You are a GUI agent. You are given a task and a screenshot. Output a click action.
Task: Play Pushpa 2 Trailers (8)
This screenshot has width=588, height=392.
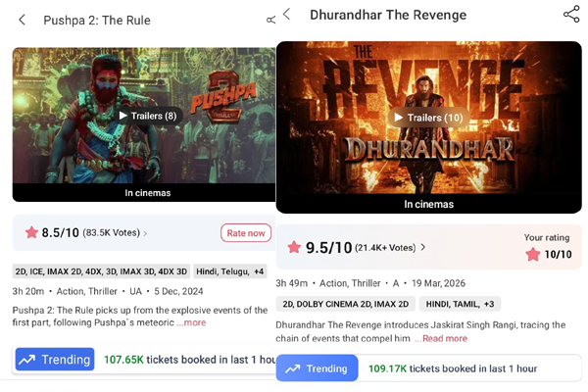pyautogui.click(x=148, y=116)
